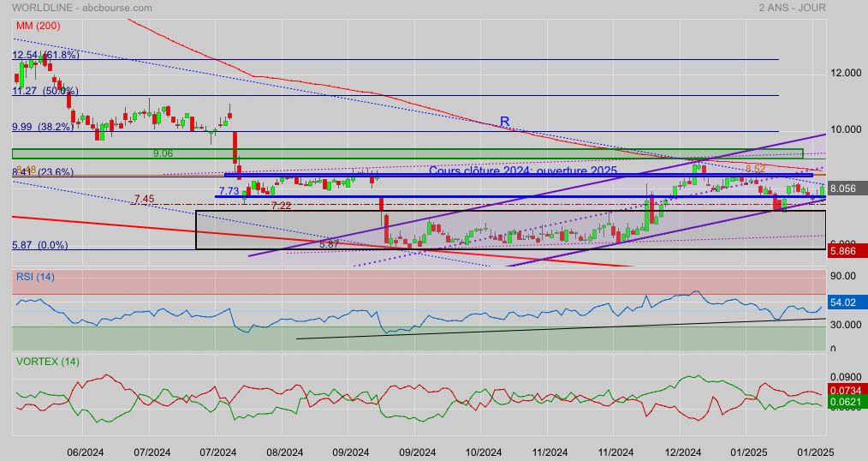
Task: Click the 10/2024 date axis label
Action: [484, 452]
